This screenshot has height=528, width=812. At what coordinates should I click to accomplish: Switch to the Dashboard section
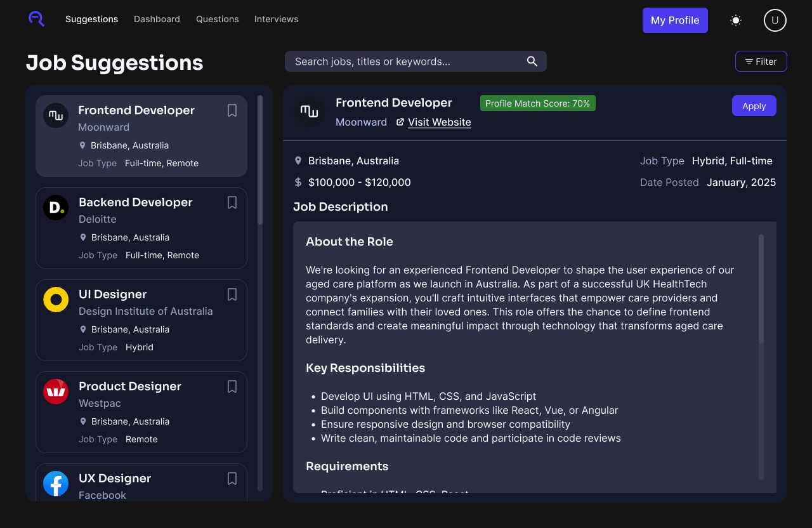tap(157, 19)
